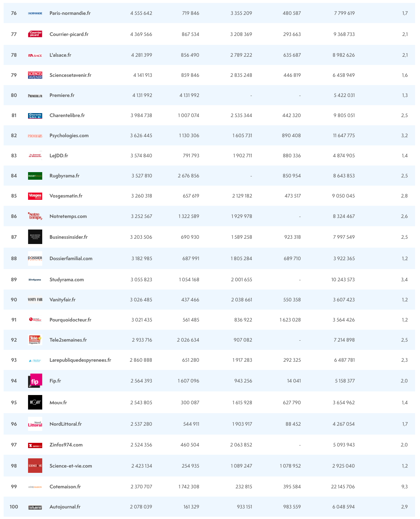Select the LeJDD.fr site name

pyautogui.click(x=59, y=156)
